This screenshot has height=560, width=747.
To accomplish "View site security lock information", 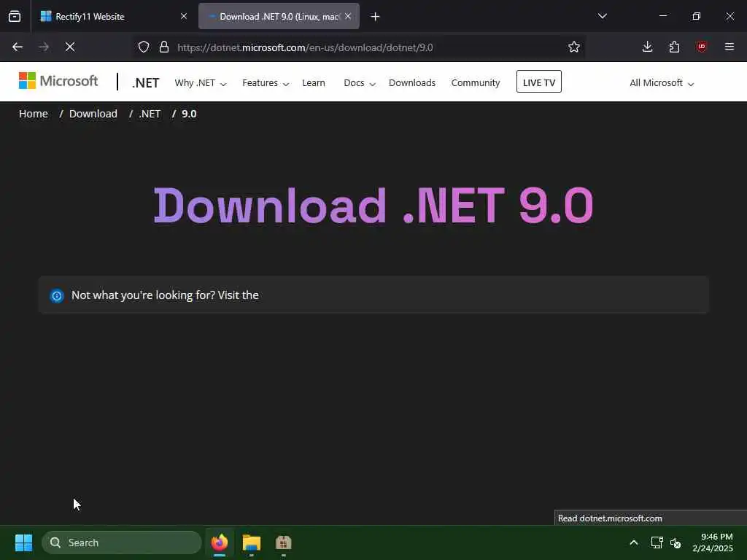I will coord(164,47).
